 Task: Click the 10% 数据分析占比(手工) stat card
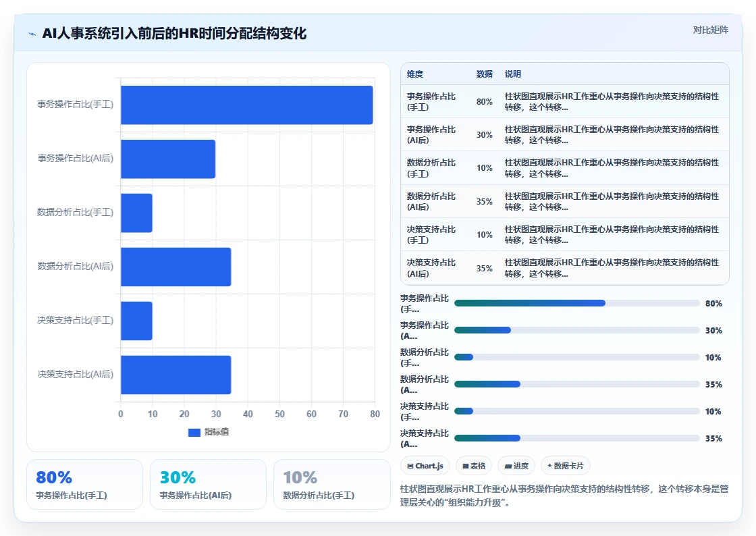point(331,485)
